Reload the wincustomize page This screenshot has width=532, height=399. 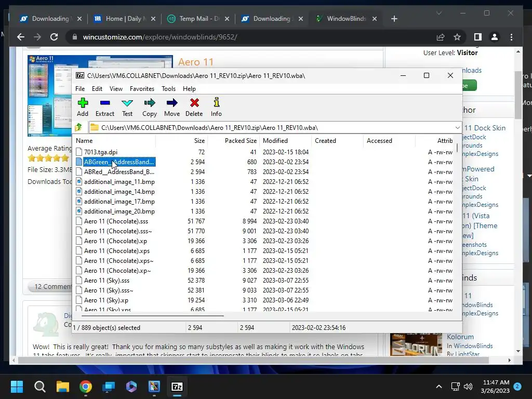coord(54,37)
